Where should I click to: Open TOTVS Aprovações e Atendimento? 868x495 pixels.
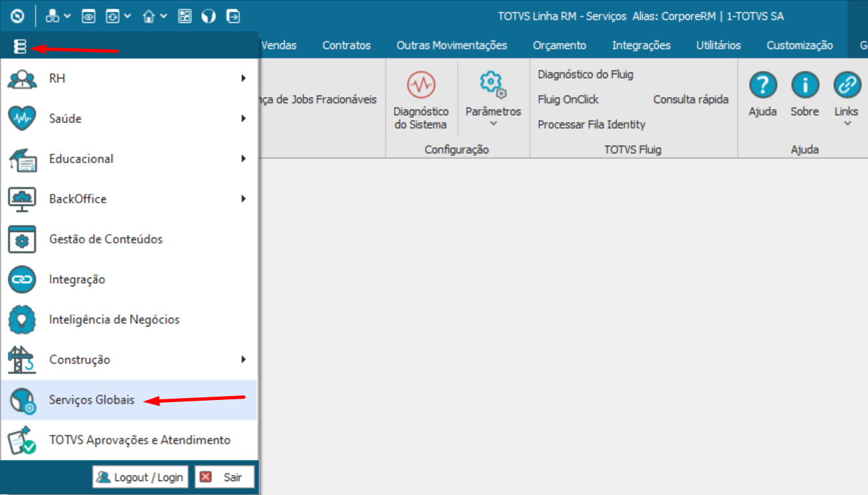129,440
